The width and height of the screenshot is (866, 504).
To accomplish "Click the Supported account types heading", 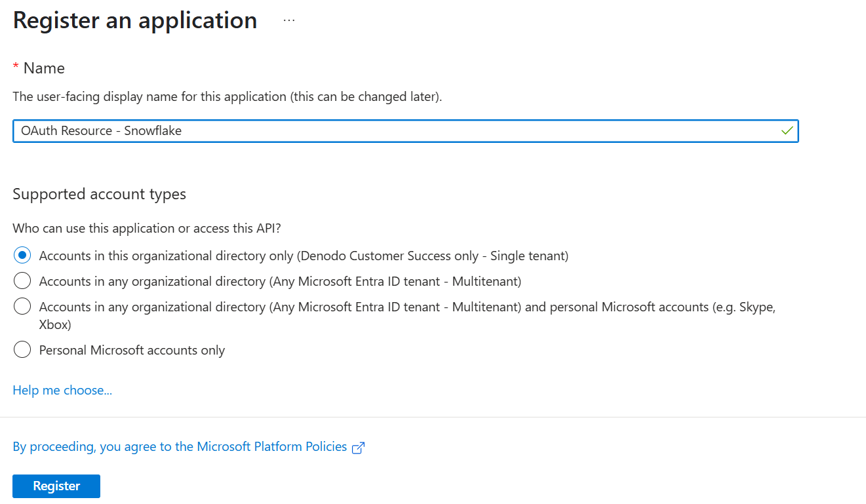I will tap(100, 194).
